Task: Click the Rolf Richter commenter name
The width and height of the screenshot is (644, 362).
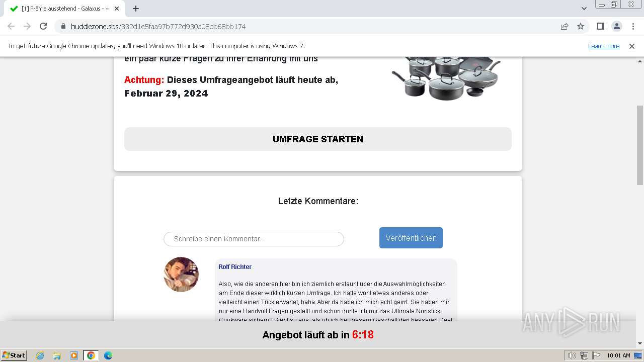Action: pos(235,267)
